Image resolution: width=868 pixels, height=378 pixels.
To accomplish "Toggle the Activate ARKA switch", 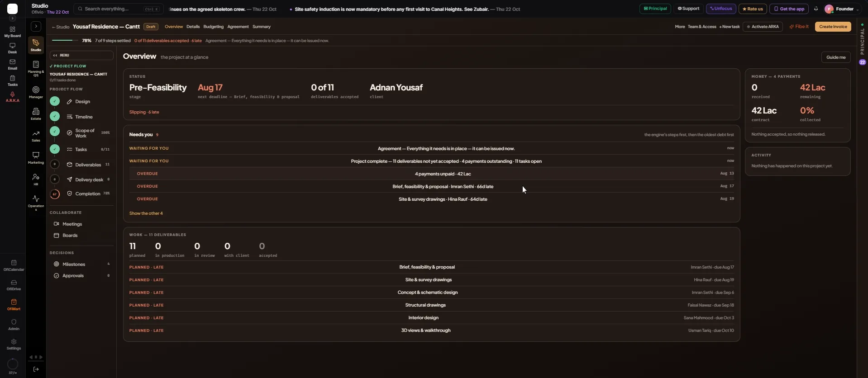I will coord(763,27).
